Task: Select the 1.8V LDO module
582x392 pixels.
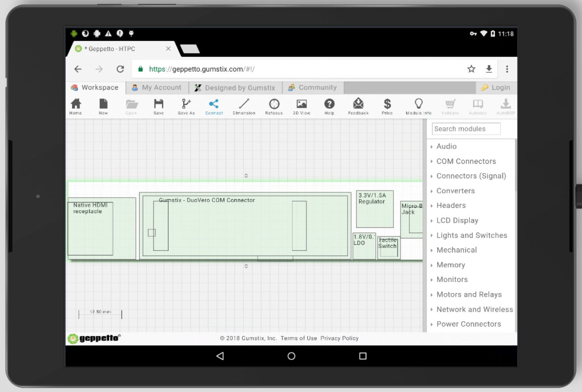Action: coord(364,246)
